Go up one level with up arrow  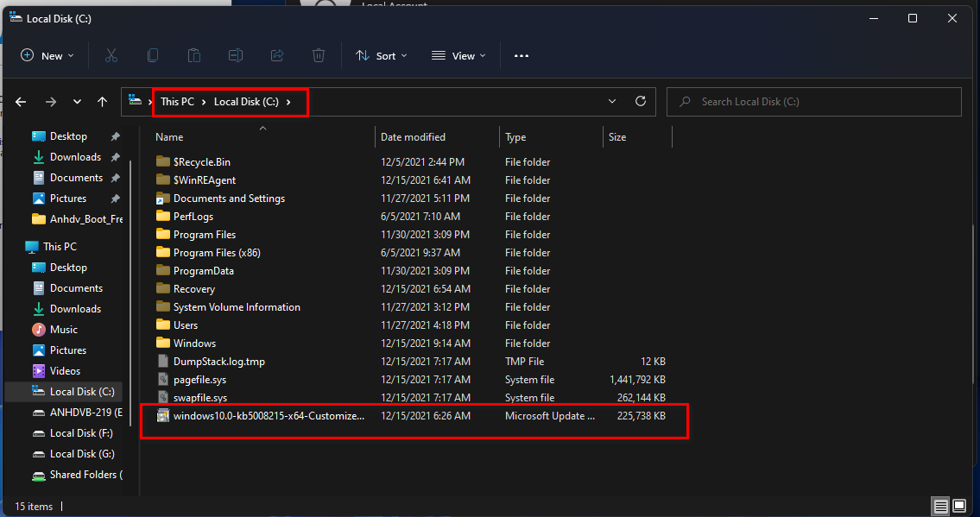103,102
